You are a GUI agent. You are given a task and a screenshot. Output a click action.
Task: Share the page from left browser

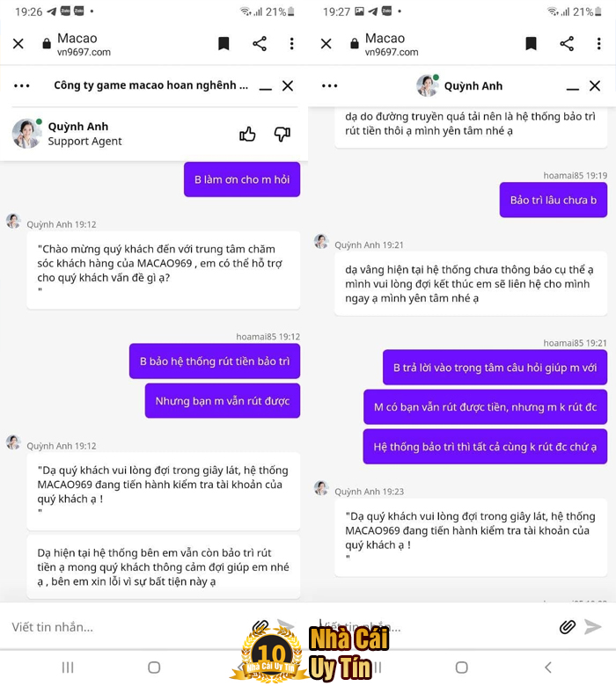260,44
